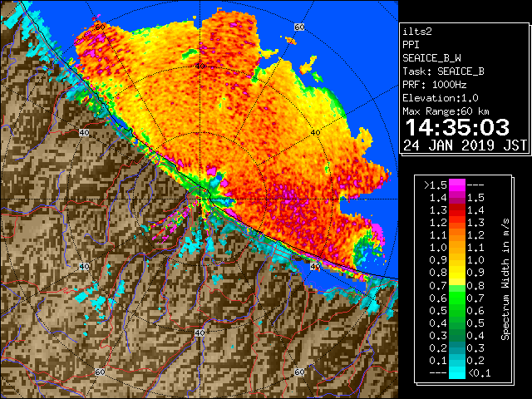Viewport: 532px width, 399px height.
Task: Select the 'SEAICE_B_W' product name text
Action: click(x=431, y=58)
